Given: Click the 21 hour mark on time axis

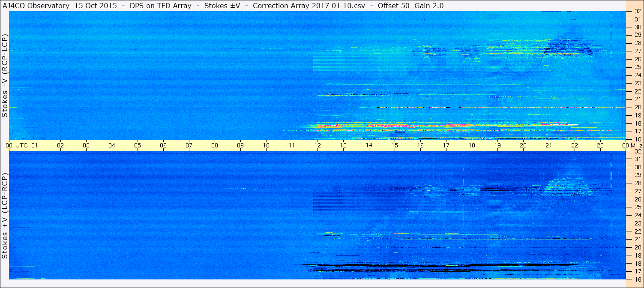Looking at the screenshot, I should pyautogui.click(x=549, y=145).
